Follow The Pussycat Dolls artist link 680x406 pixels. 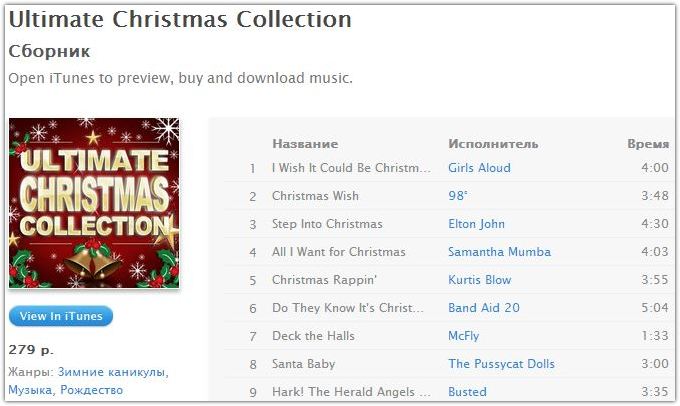(x=501, y=363)
